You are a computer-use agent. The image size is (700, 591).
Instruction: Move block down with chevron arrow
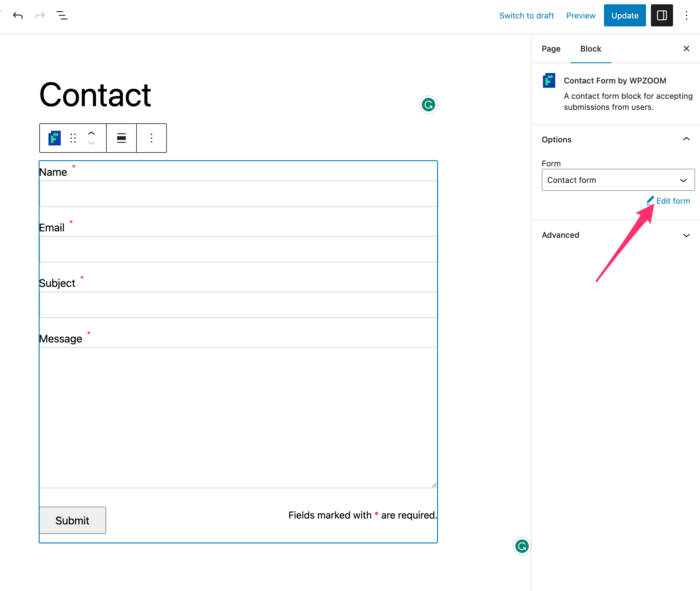tap(91, 143)
